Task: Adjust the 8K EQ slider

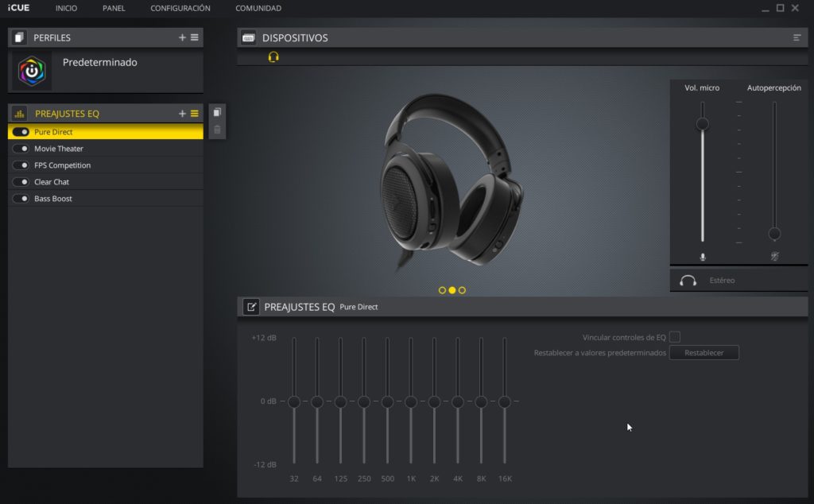Action: [481, 401]
